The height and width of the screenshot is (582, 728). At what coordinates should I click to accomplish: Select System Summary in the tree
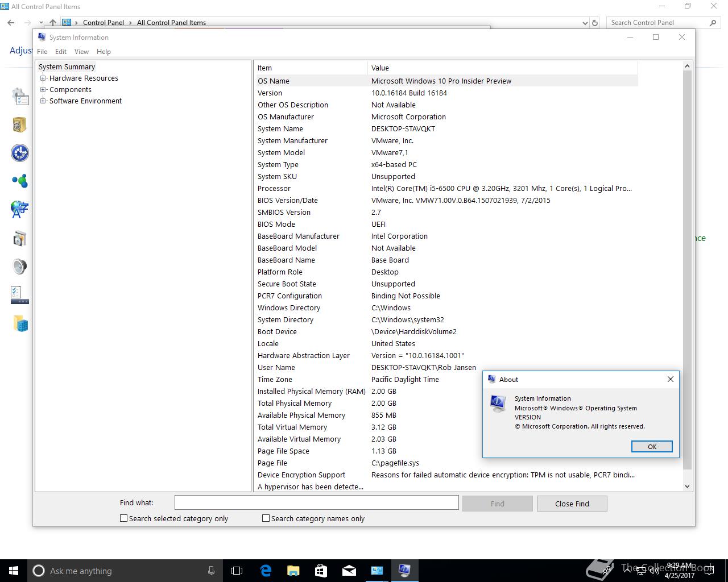tap(67, 67)
